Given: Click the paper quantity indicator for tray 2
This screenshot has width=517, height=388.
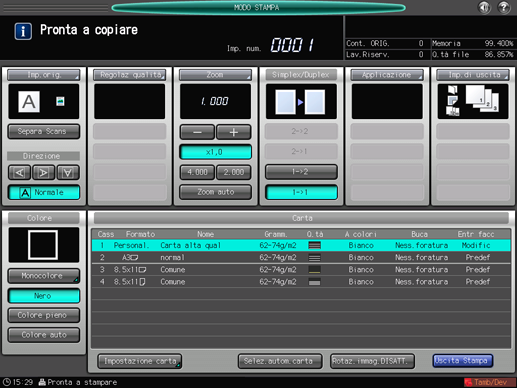Looking at the screenshot, I should click(314, 258).
